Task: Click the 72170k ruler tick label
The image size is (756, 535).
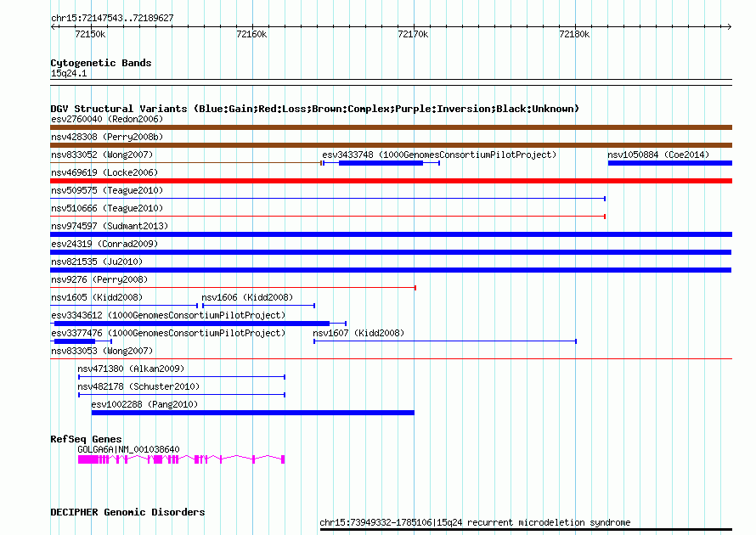Action: tap(413, 34)
